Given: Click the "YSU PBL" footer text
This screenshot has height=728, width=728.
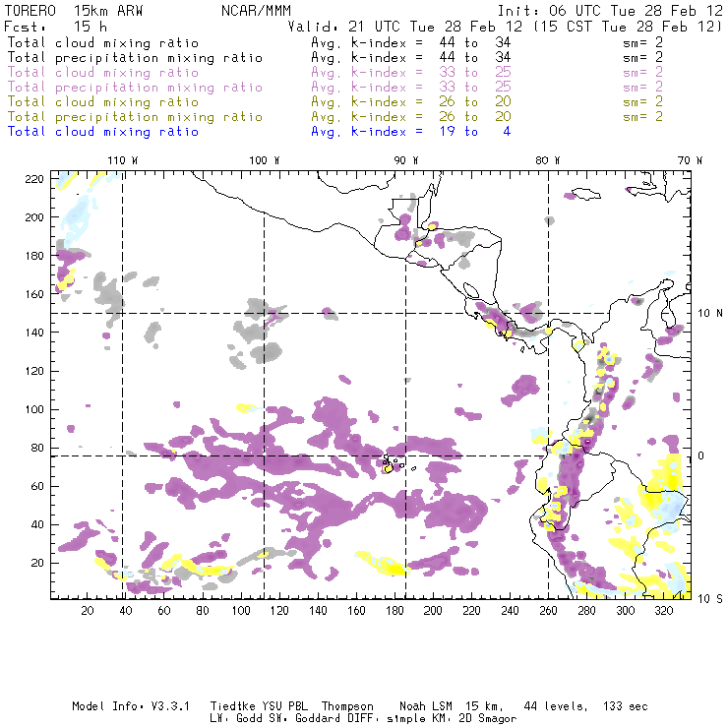Looking at the screenshot, I should tap(285, 706).
